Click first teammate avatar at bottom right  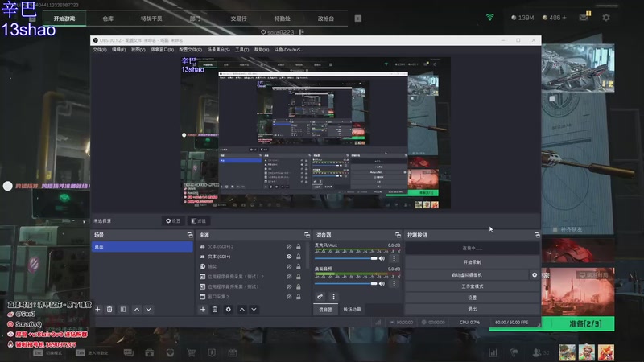point(567,352)
